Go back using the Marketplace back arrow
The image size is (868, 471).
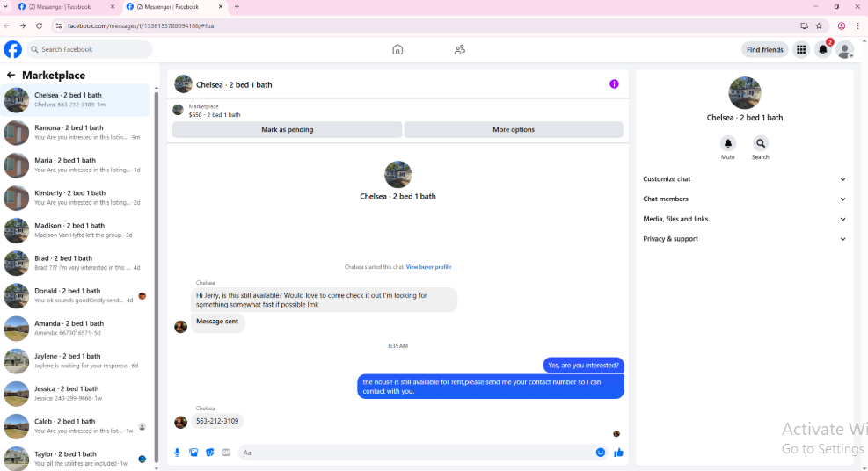[11, 75]
